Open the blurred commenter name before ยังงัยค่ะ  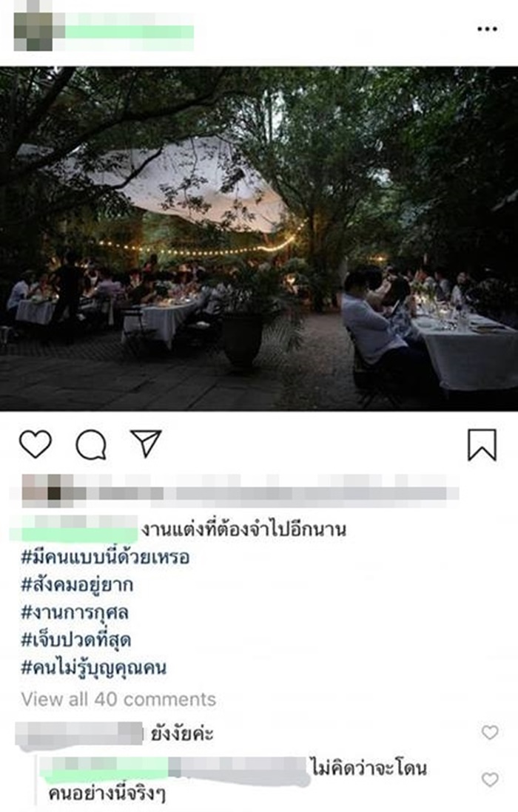pos(78,734)
